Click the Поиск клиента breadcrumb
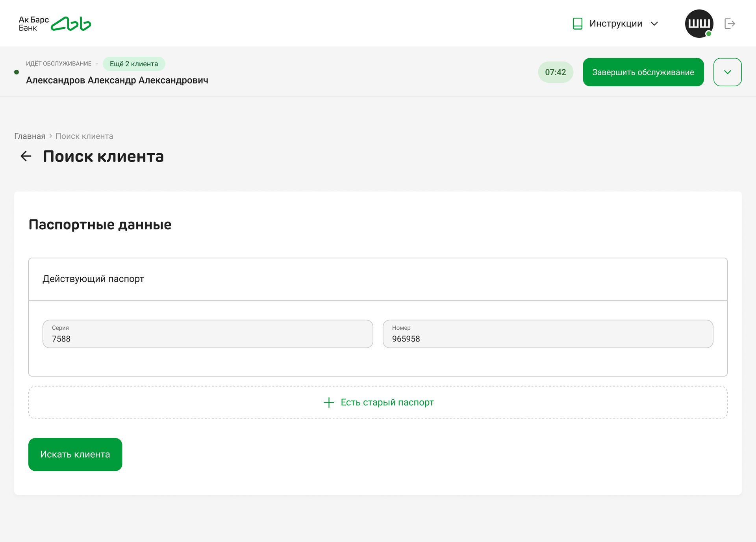 pos(84,136)
